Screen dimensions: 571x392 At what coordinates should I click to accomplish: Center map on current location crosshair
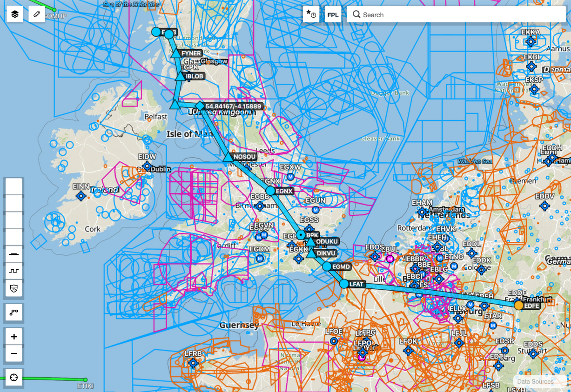13,378
